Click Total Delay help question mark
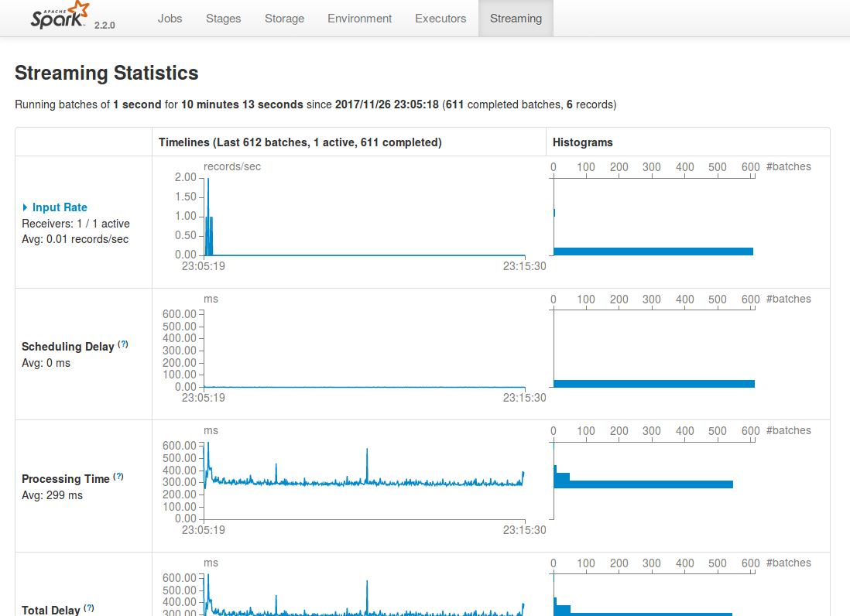This screenshot has height=616, width=850. tap(88, 608)
